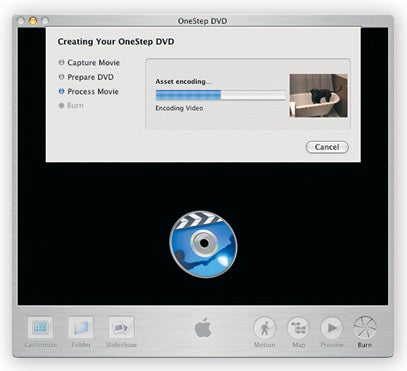The width and height of the screenshot is (407, 371).
Task: Start Preview with the play icon
Action: click(332, 328)
